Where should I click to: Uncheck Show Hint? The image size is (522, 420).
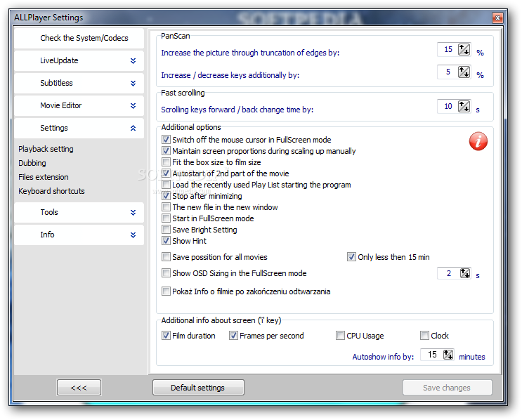click(166, 241)
